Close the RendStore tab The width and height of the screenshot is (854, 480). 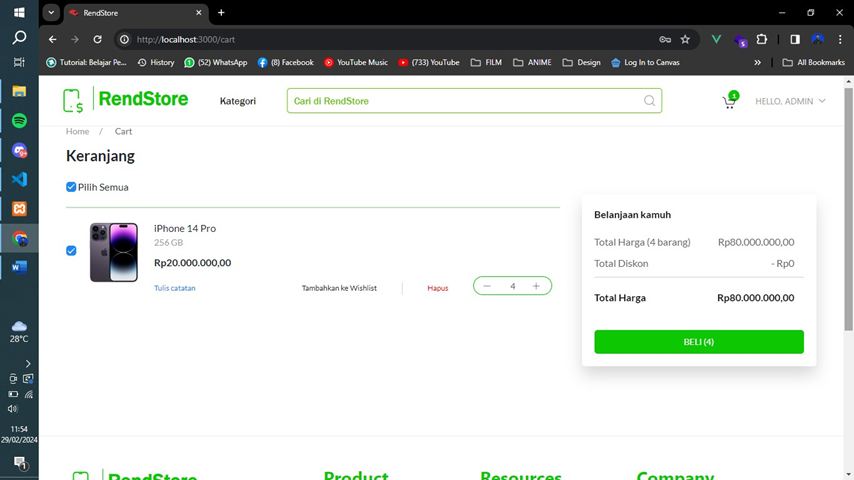click(199, 13)
